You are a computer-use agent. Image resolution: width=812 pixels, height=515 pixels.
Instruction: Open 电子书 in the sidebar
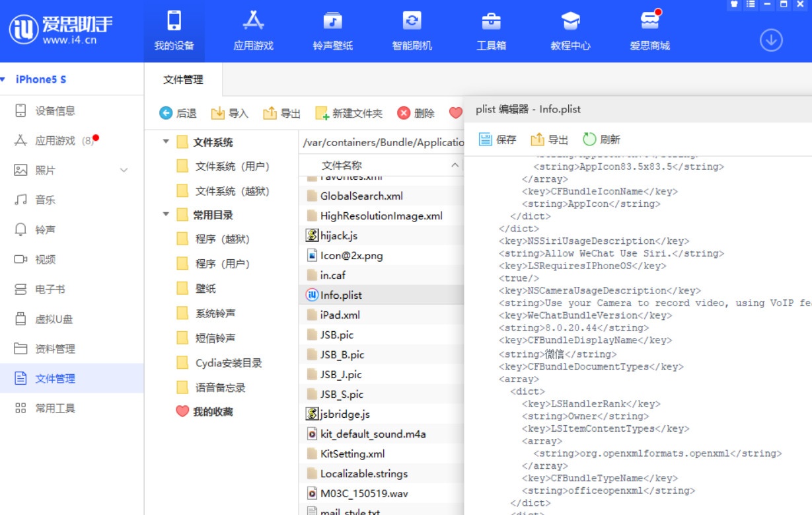[72, 289]
